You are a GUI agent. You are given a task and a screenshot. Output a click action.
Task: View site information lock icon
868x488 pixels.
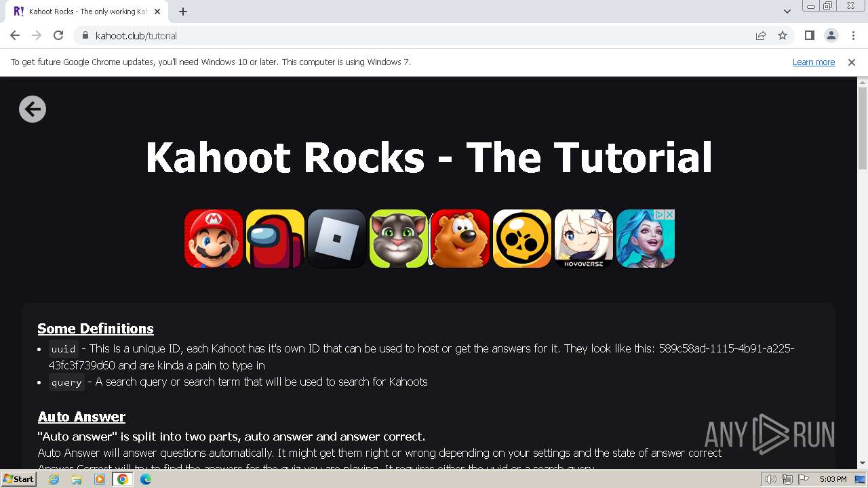pyautogui.click(x=85, y=35)
